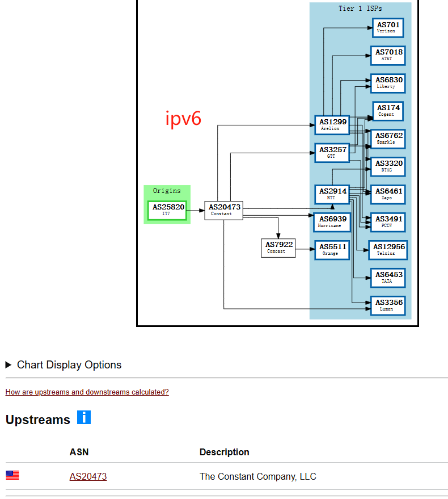Viewport: 448px width, 499px height.
Task: Click the United States flag icon
Action: tap(12, 475)
